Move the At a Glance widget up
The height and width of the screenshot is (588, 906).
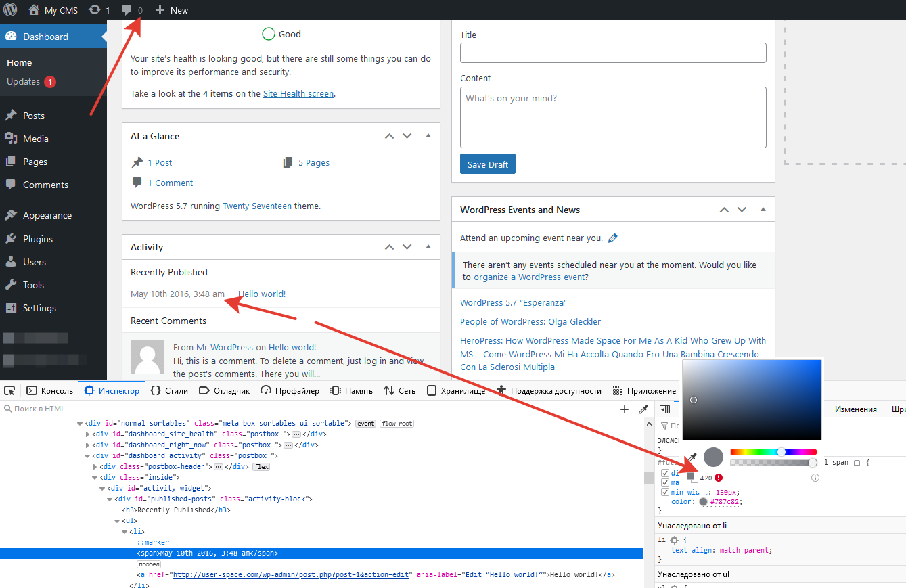click(389, 136)
